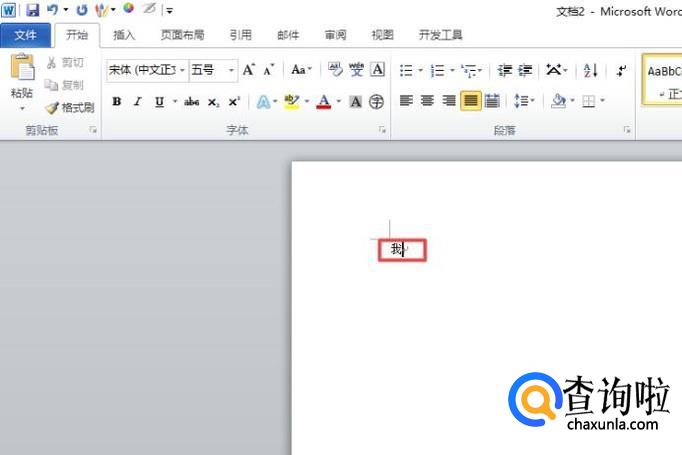
Task: Toggle Italic formatting
Action: [x=137, y=102]
